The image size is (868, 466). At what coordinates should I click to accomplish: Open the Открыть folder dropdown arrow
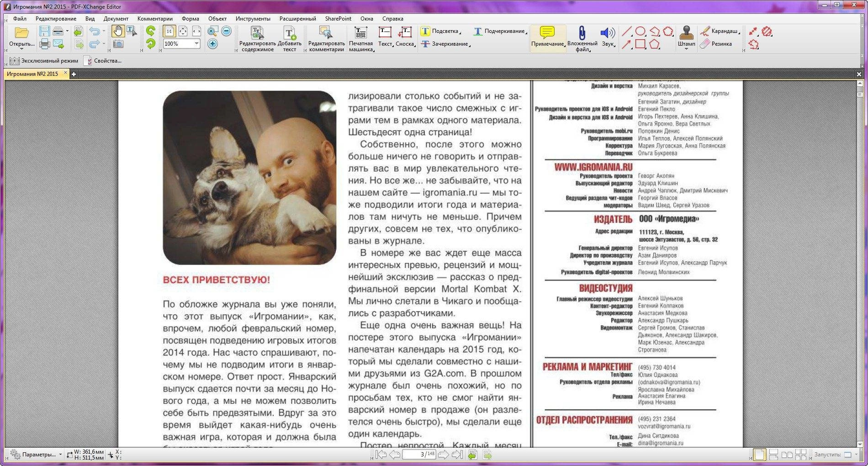point(21,49)
